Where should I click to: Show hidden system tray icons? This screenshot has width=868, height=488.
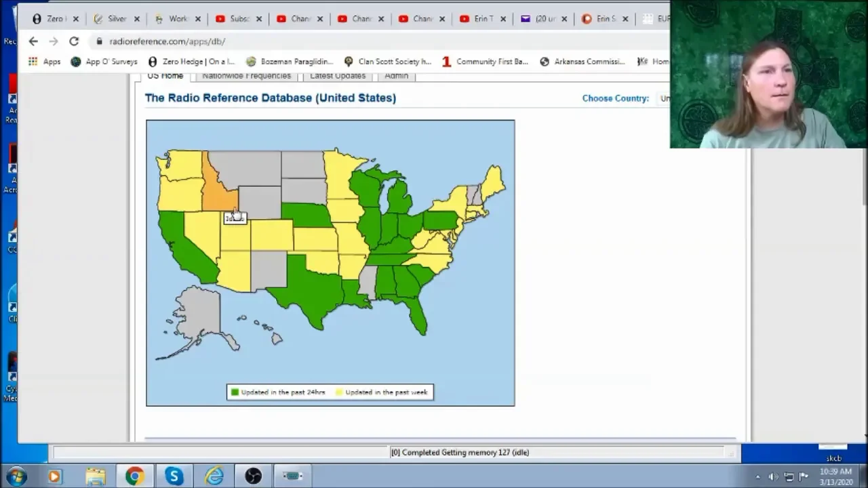[757, 476]
